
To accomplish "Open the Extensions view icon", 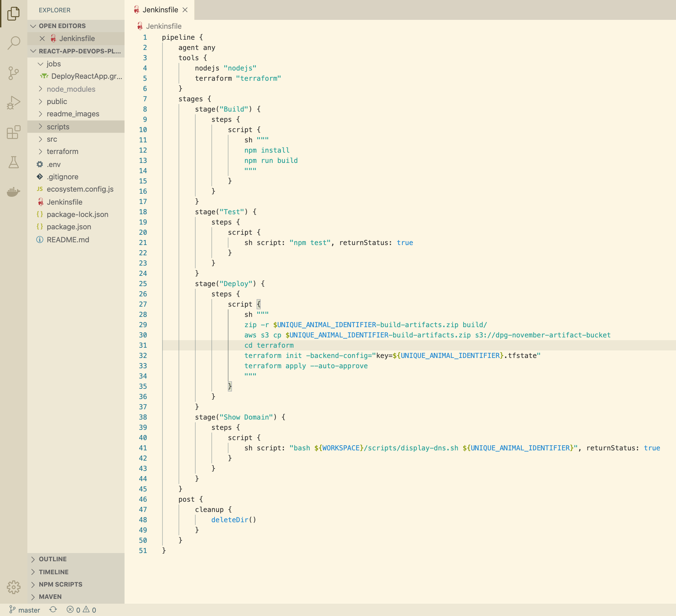I will coord(14,132).
